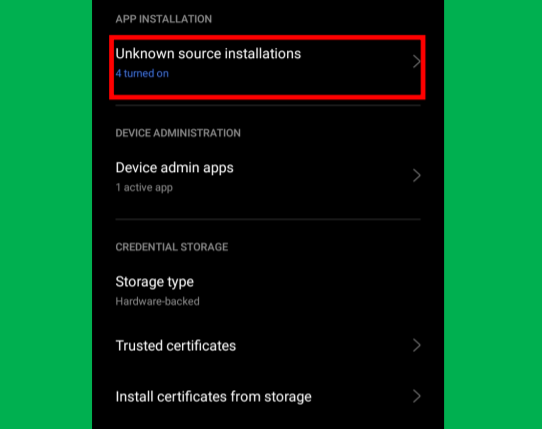The image size is (542, 429).
Task: Click the DEVICE ADMINISTRATION section header
Action: [x=178, y=133]
